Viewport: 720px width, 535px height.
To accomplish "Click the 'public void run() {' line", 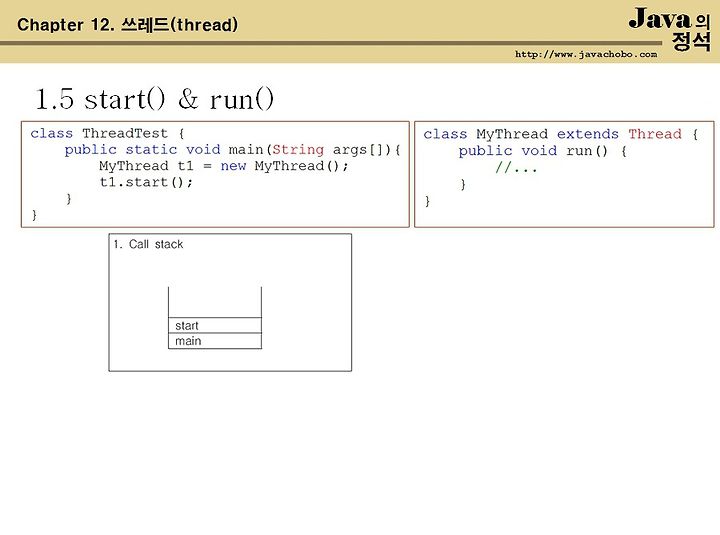I will click(x=542, y=151).
